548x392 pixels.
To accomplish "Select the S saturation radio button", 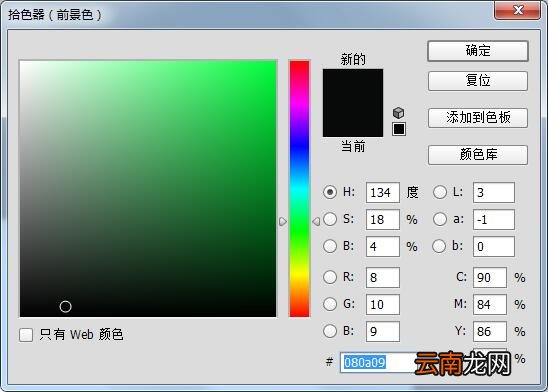I will tap(330, 219).
